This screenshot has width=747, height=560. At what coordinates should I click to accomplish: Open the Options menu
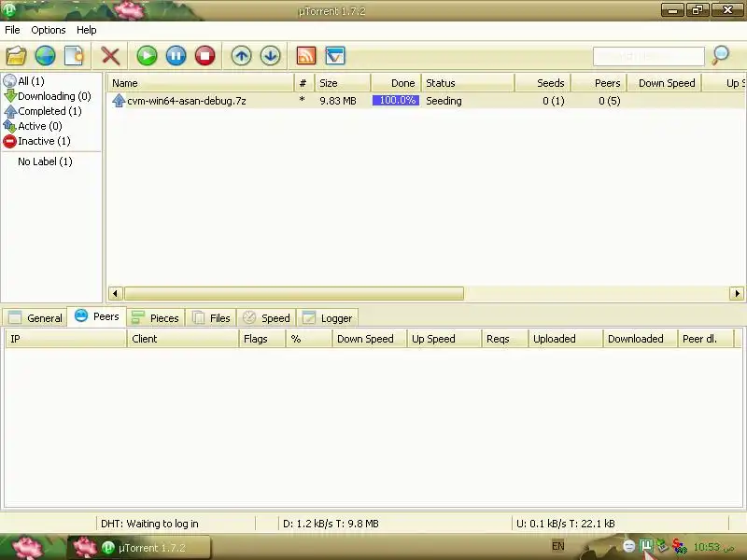coord(49,30)
